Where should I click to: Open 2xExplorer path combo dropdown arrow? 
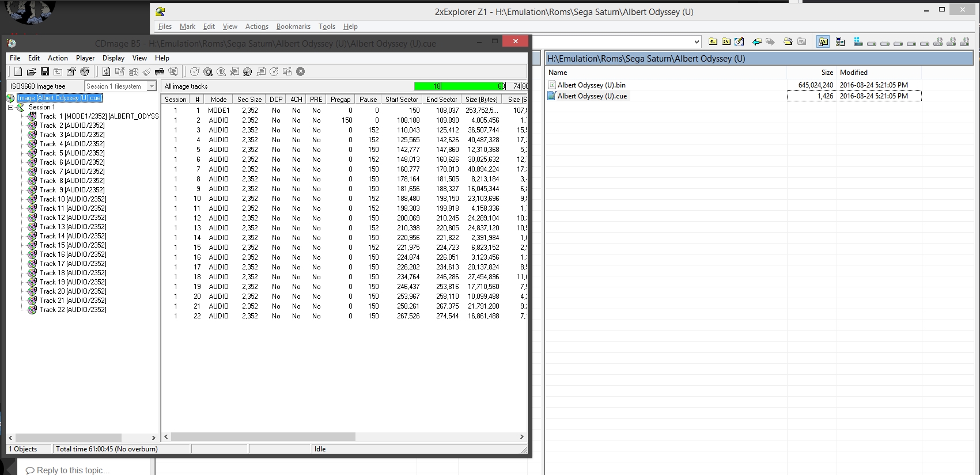[697, 41]
